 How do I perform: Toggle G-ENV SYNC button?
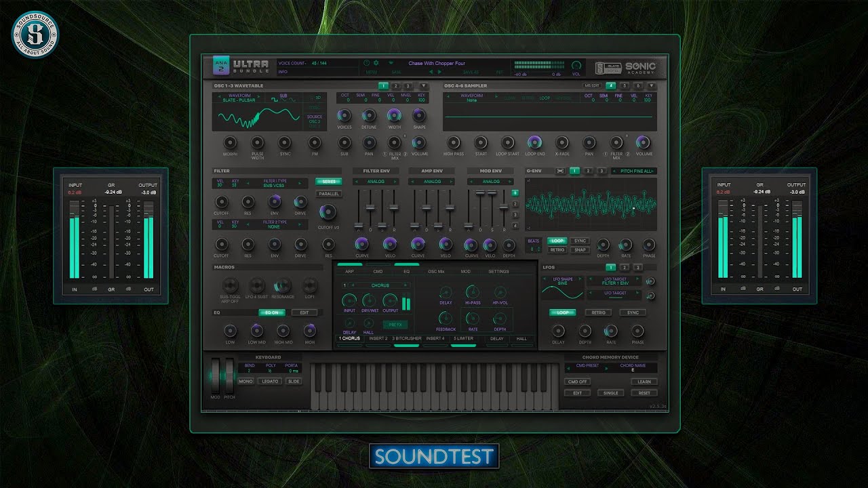point(580,241)
